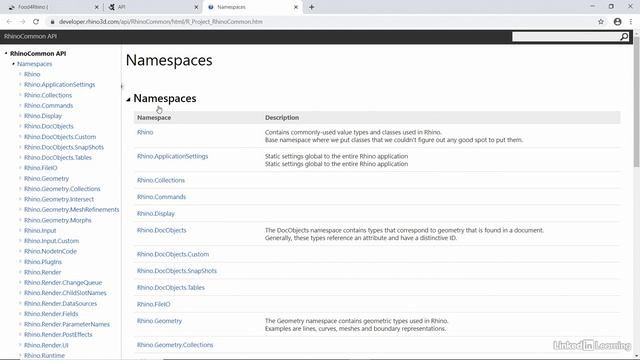Image resolution: width=640 pixels, height=360 pixels.
Task: Open the browser profile icon
Action: point(617,22)
